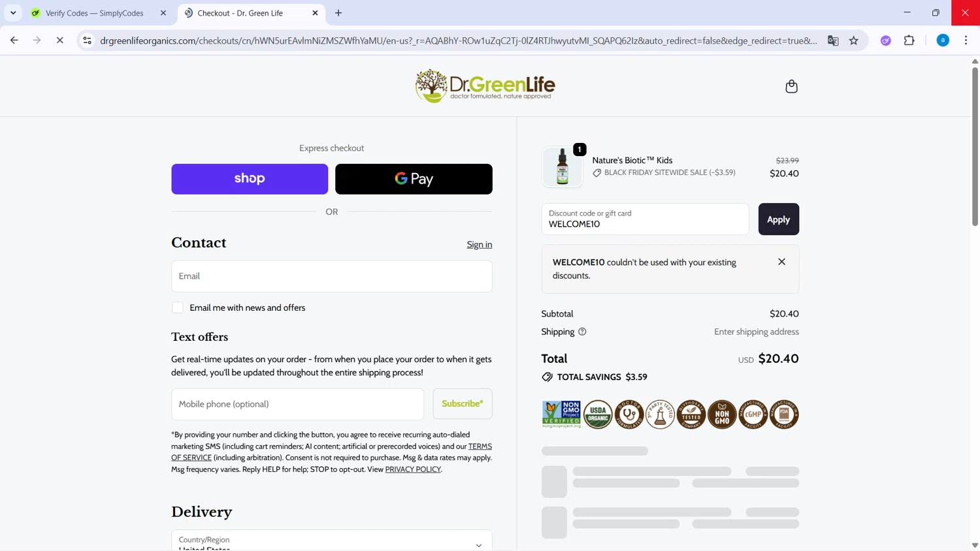Open the Extensions puzzle icon
Screen dimensions: 980x551
[x=909, y=40]
